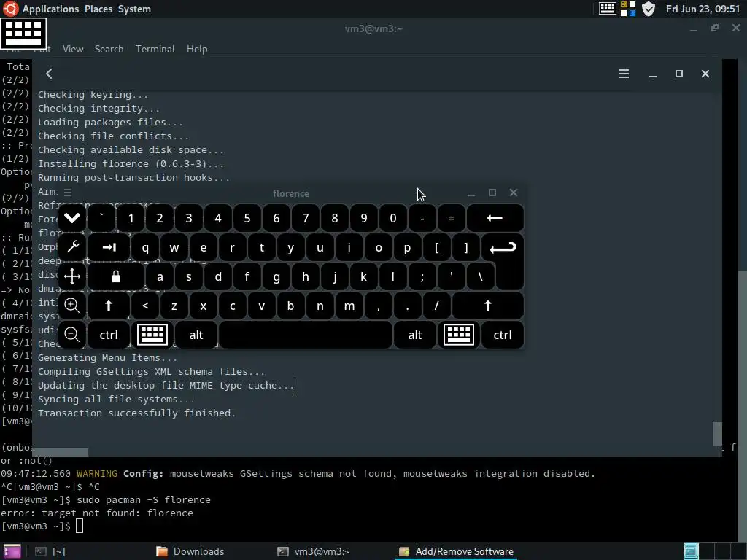Zoom in Florence keyboard with magnifier plus
Viewport: 747px width, 560px height.
tap(72, 306)
